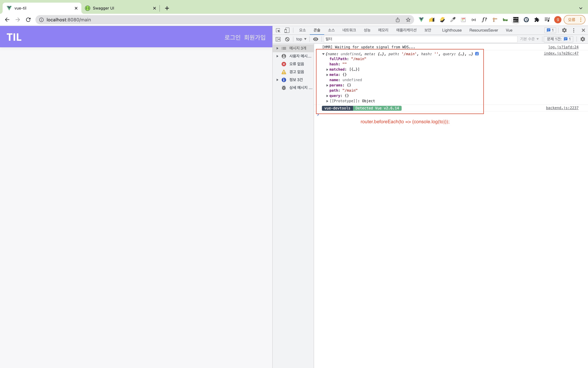Open the 성능 Performance tab

click(x=367, y=30)
